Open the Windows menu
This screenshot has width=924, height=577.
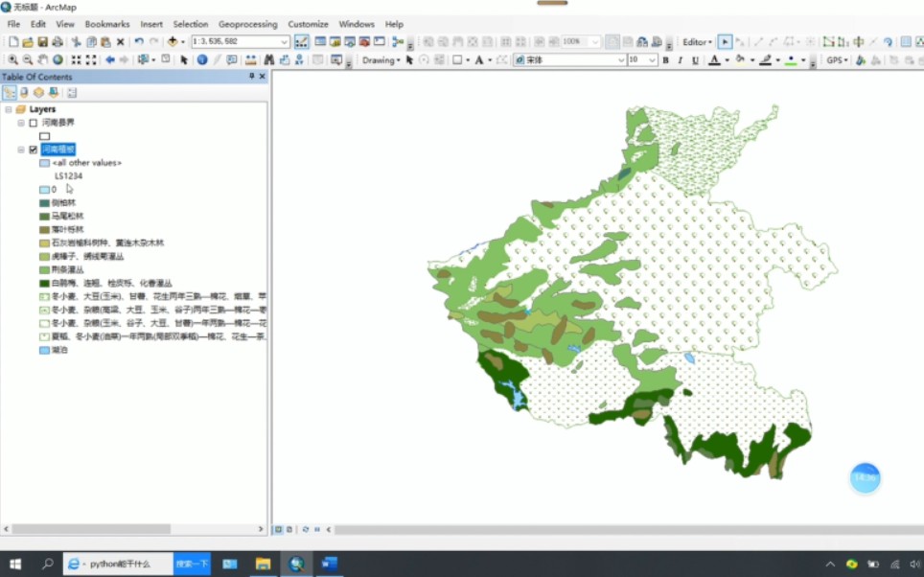click(x=356, y=24)
